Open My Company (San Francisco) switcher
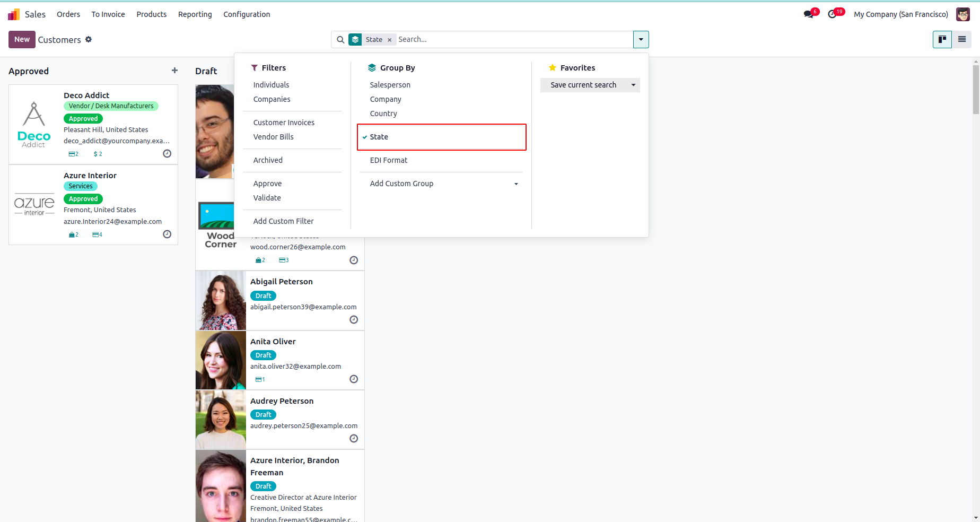 [x=900, y=14]
